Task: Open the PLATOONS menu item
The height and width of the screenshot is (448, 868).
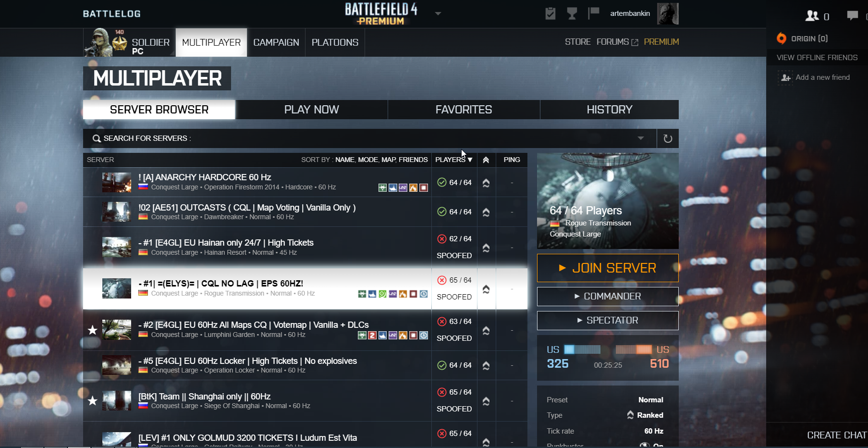Action: click(335, 42)
